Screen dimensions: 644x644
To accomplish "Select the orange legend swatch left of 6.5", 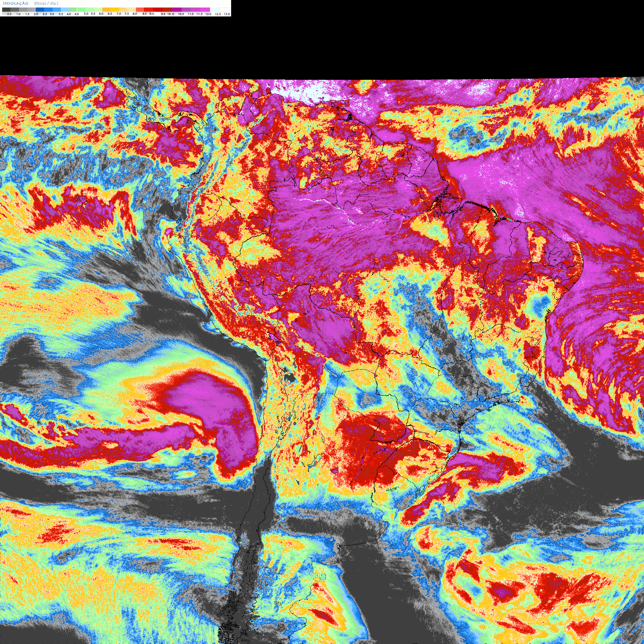I will (106, 10).
